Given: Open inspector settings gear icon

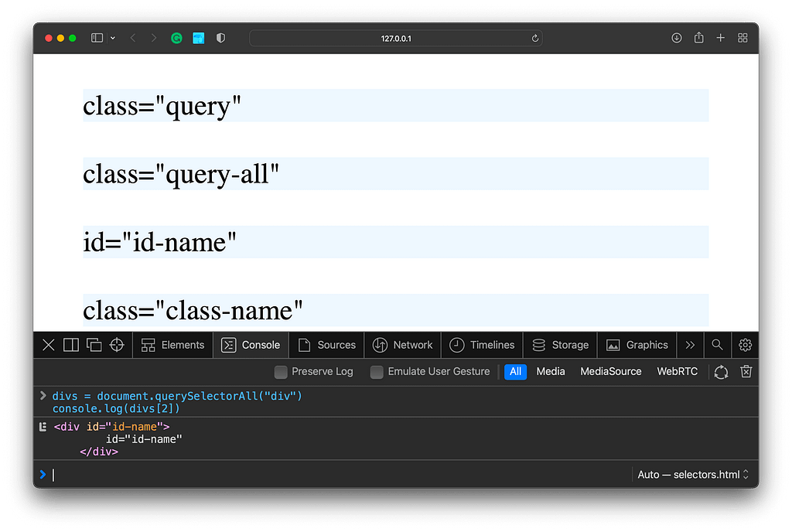Looking at the screenshot, I should pos(745,345).
